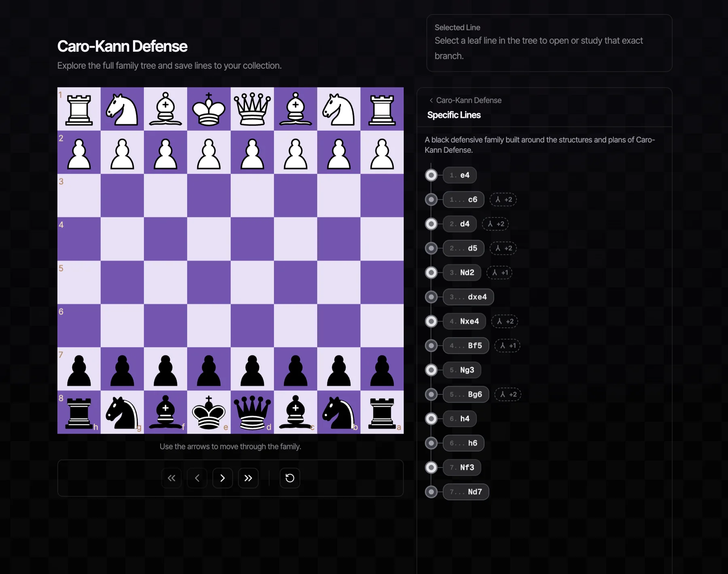The image size is (728, 574).
Task: Click the black knight on g8
Action: (x=122, y=412)
